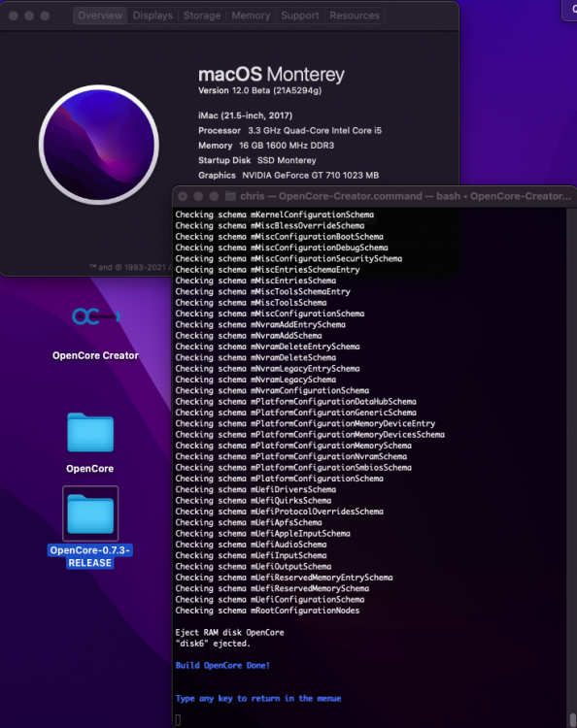Click the 'mRootConfigurationNodes' line
Viewport: 577px width, 728px height.
point(267,611)
